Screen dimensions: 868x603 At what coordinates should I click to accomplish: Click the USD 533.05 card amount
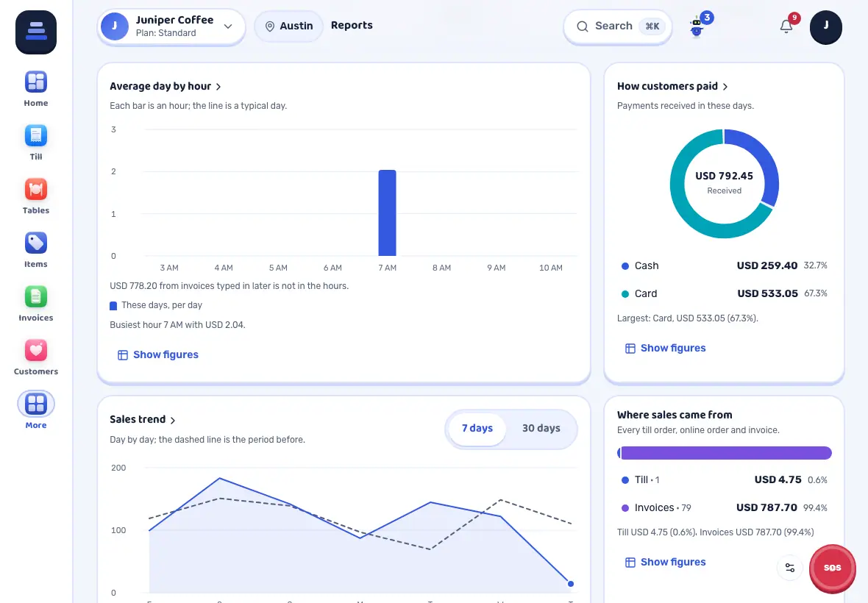point(767,293)
